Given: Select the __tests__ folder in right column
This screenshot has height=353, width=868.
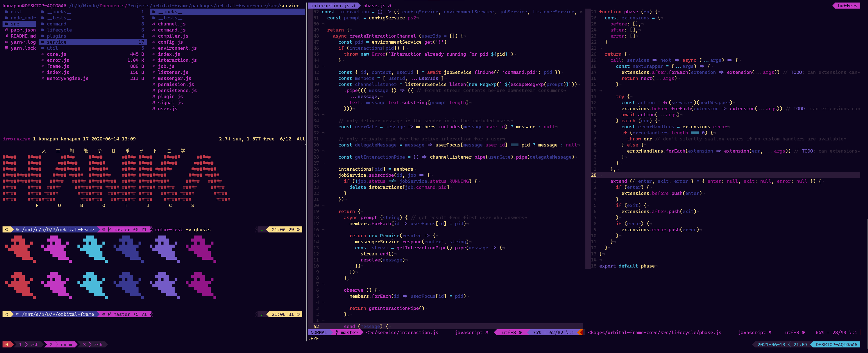Looking at the screenshot, I should pos(170,18).
